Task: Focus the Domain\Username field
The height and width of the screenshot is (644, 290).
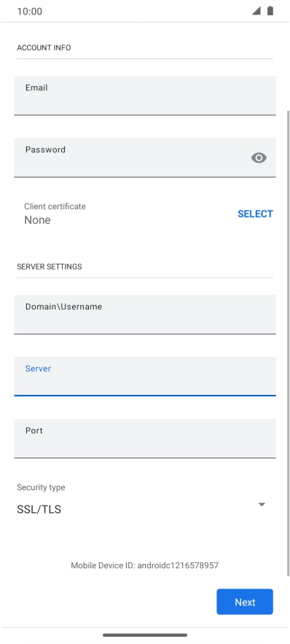Action: click(144, 315)
